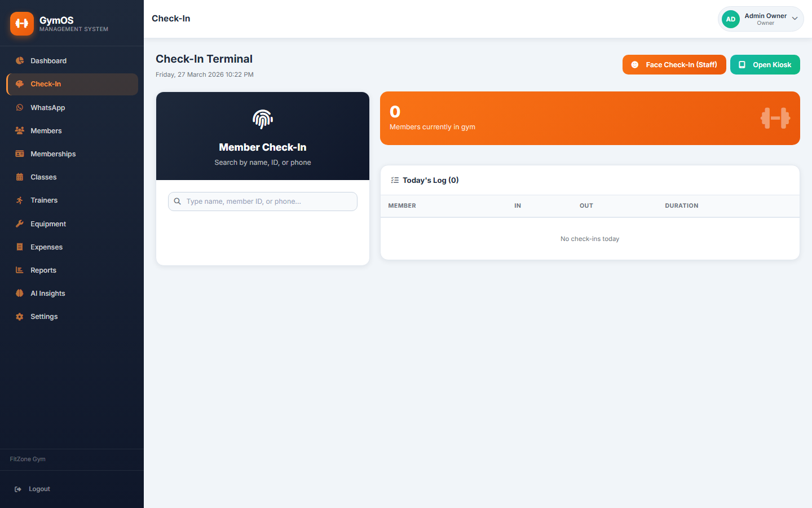Open AI Insights page
This screenshot has width=812, height=508.
[72, 294]
